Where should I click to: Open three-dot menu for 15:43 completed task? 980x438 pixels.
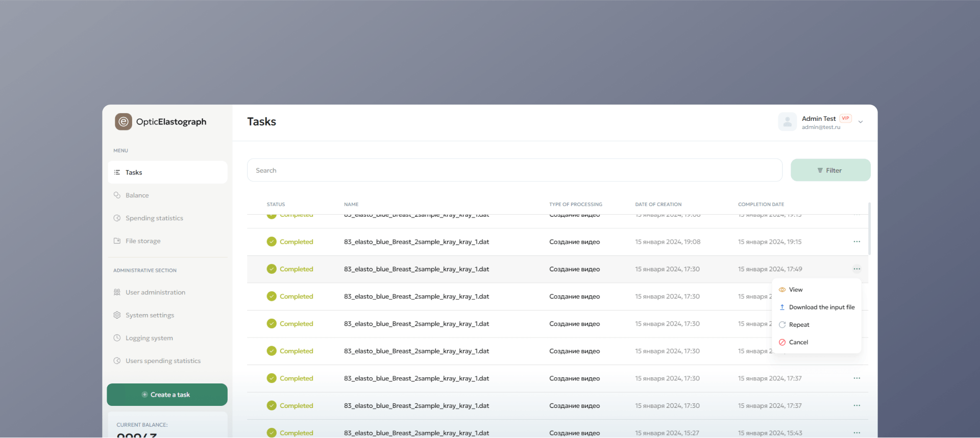856,433
